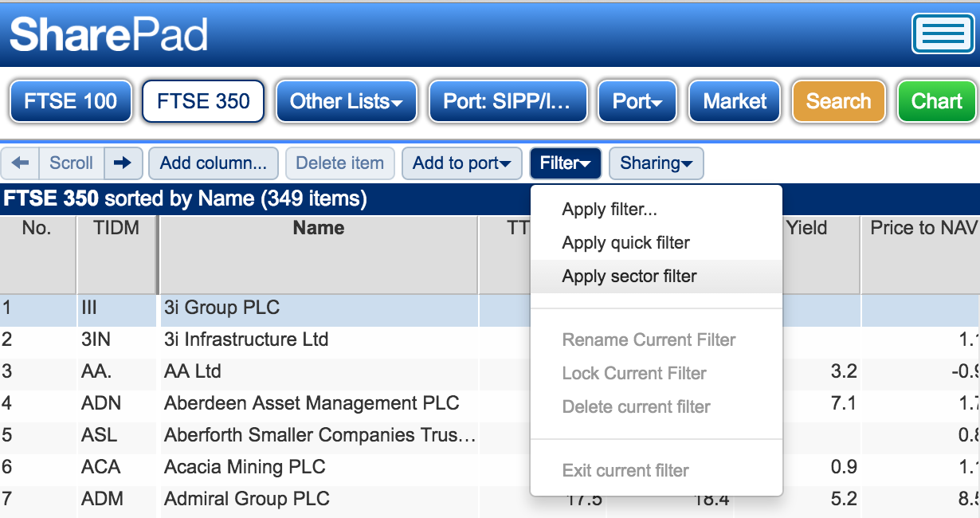Open the Port: SIPP/I... portfolio
This screenshot has width=980, height=518.
coord(508,101)
